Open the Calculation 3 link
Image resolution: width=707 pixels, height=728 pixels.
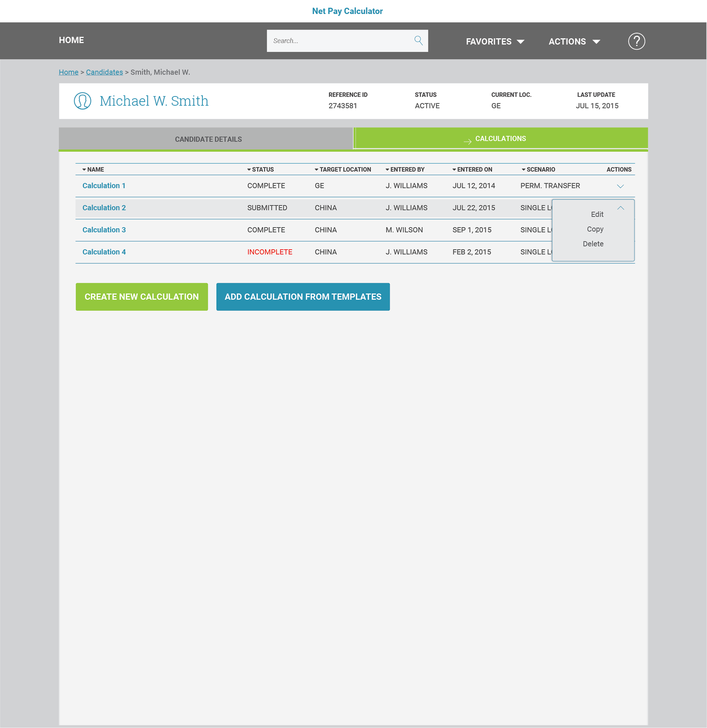point(104,230)
